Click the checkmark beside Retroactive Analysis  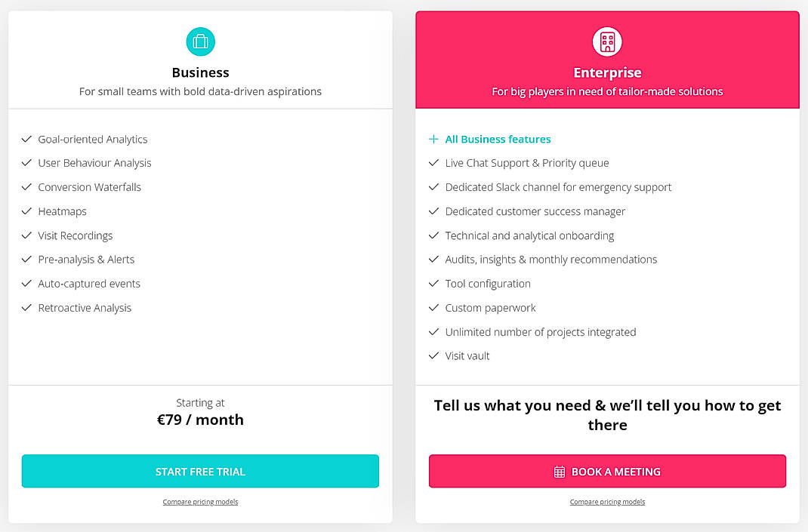tap(25, 308)
